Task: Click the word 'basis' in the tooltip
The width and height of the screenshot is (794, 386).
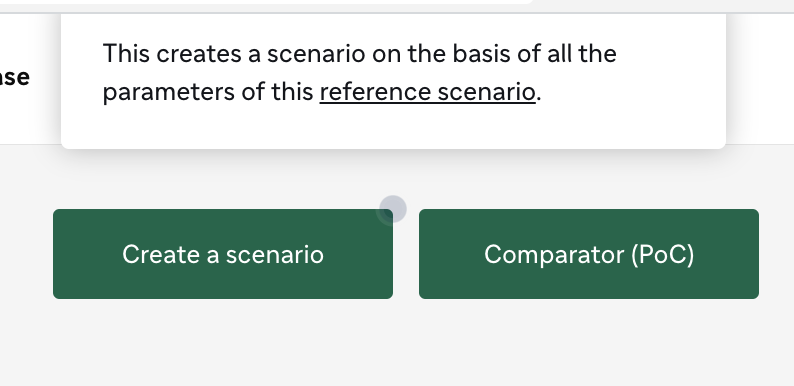Action: point(481,54)
